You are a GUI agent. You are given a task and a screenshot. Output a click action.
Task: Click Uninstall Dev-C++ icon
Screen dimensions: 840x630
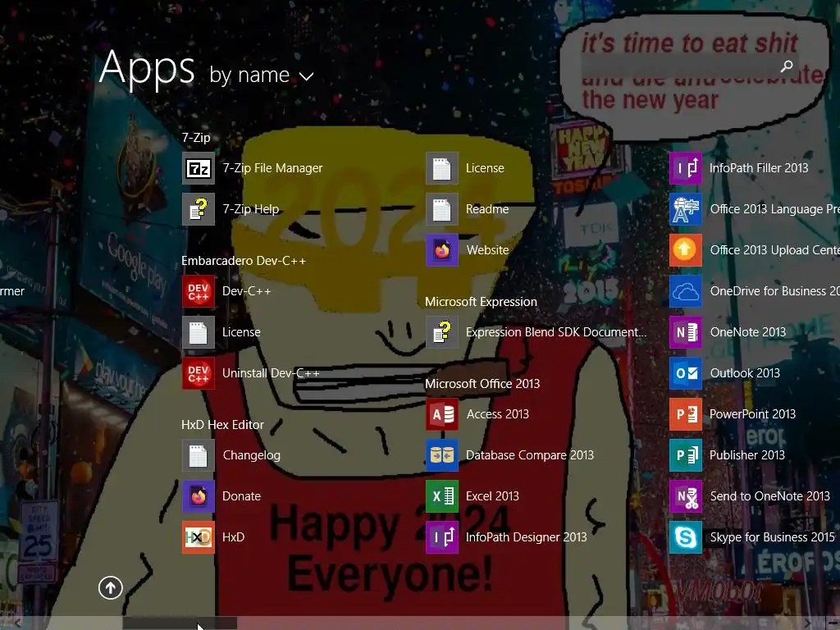[199, 373]
